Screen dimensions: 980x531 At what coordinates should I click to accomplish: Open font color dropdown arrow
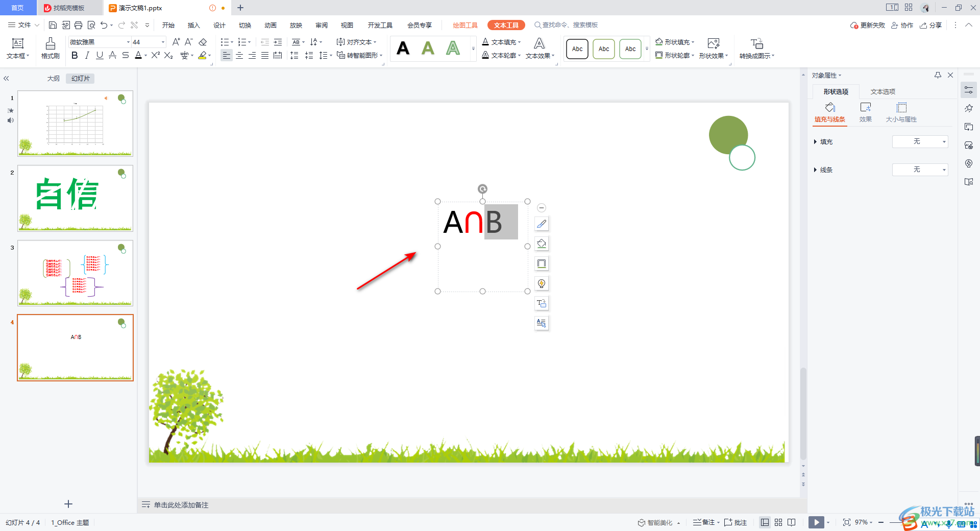point(145,56)
